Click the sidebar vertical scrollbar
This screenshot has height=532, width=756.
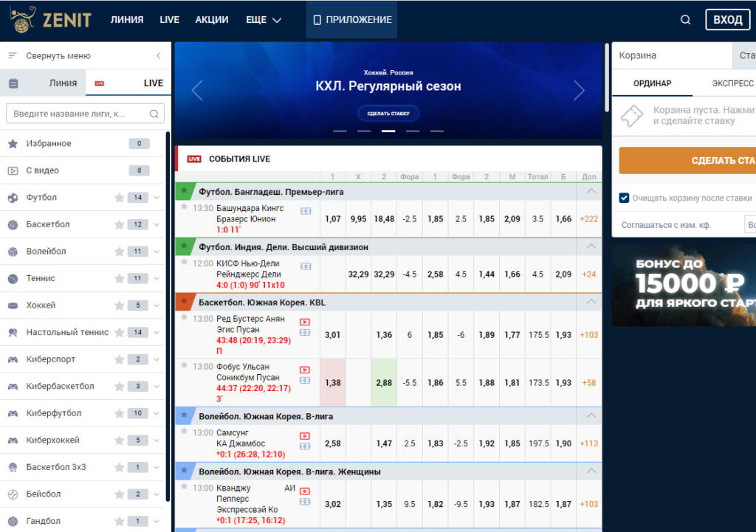(168, 316)
